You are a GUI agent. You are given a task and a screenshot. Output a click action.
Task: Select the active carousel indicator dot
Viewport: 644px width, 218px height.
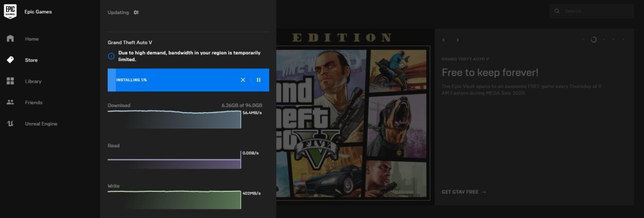click(x=594, y=40)
